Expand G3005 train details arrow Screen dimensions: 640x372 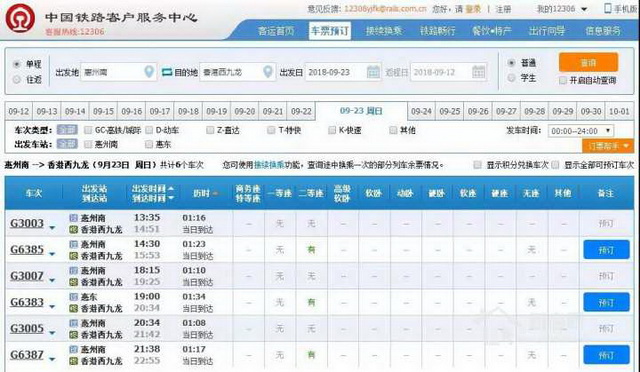click(52, 333)
